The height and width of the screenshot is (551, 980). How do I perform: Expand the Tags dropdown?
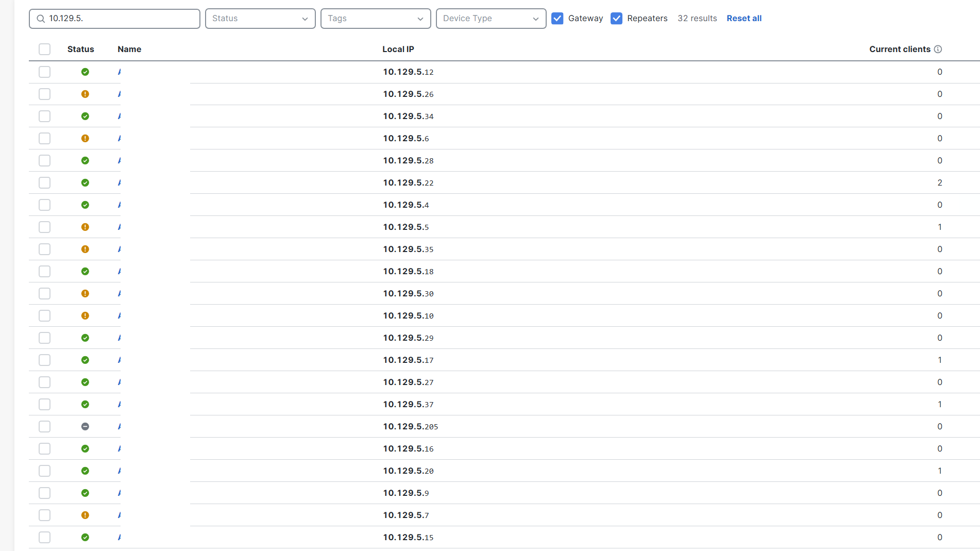coord(376,18)
